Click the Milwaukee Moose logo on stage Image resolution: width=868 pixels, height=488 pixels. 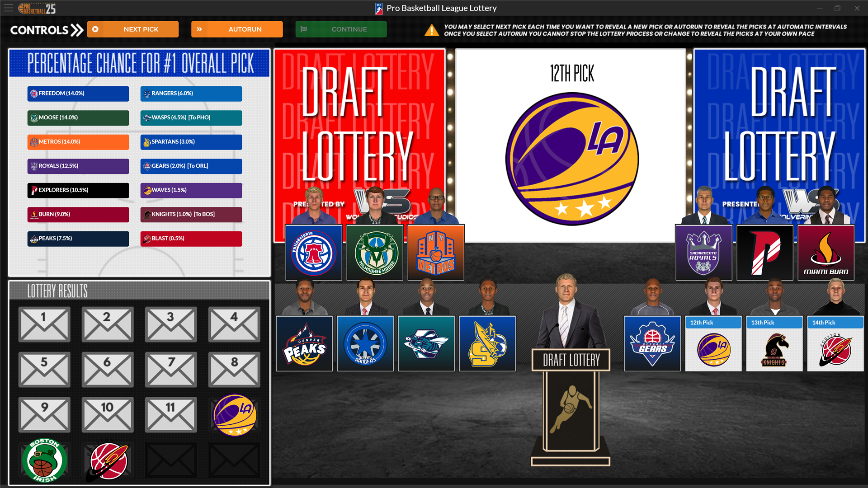(375, 252)
